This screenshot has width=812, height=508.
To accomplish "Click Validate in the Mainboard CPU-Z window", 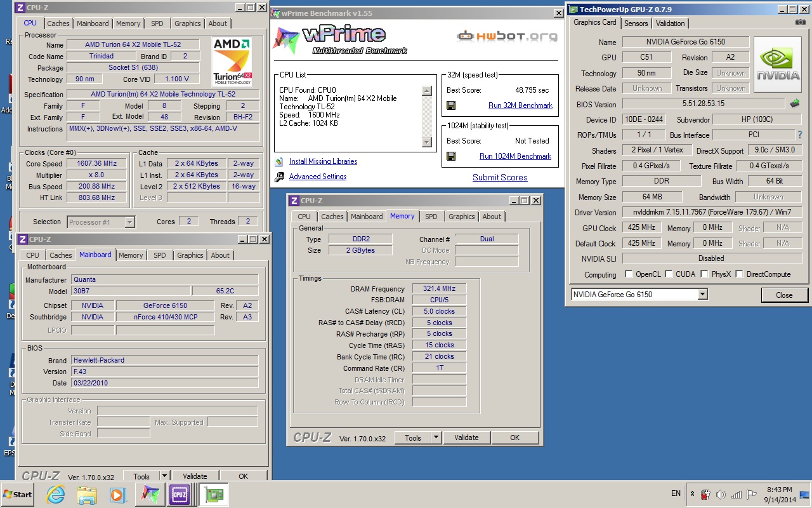I will pos(195,476).
